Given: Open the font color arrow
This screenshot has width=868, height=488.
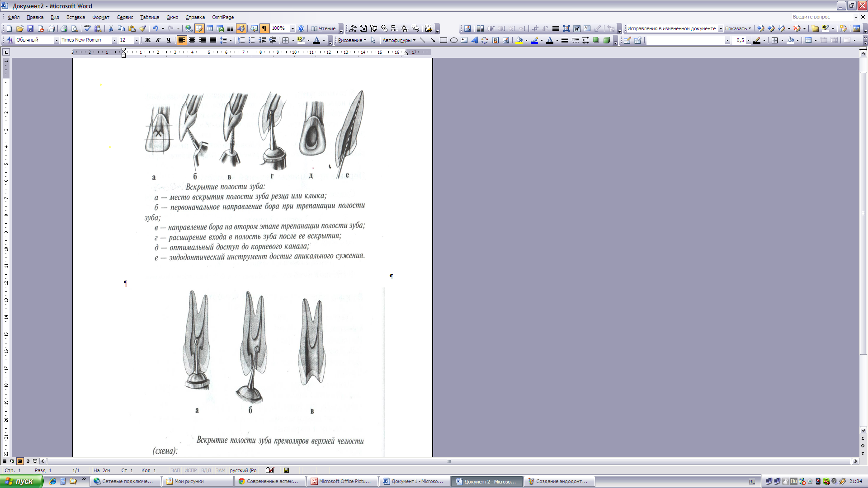Looking at the screenshot, I should [324, 40].
